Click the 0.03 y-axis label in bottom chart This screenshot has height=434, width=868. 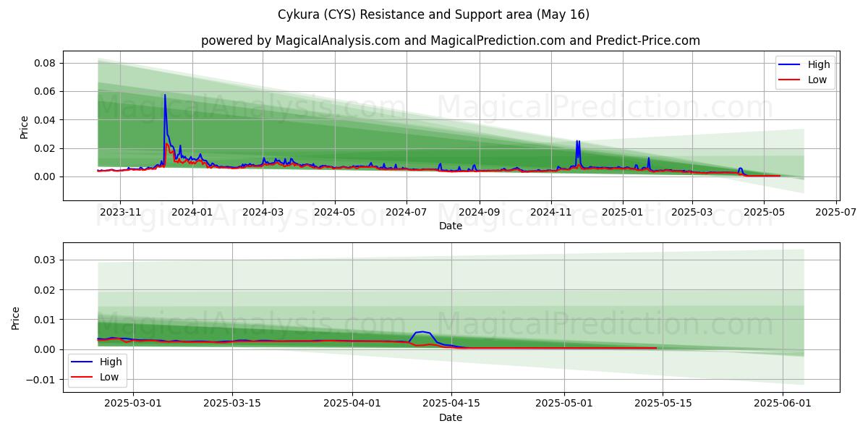(x=45, y=260)
